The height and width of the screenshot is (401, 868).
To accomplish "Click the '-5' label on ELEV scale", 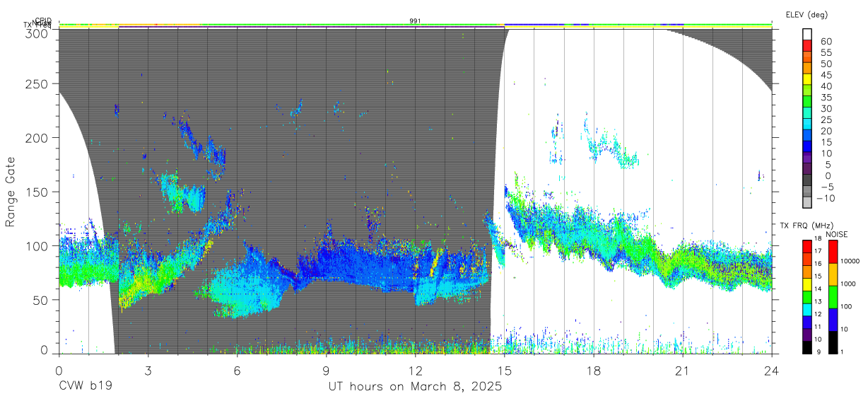I will coord(826,186).
